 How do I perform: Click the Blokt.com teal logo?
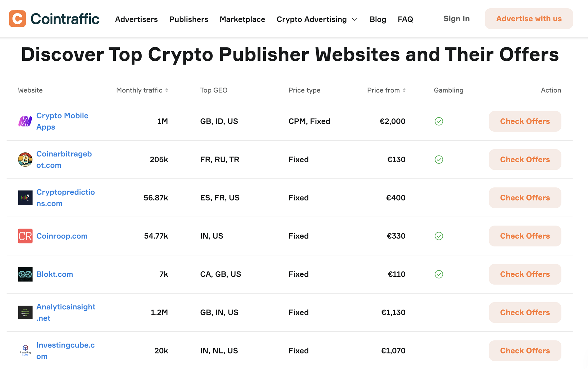(x=25, y=274)
